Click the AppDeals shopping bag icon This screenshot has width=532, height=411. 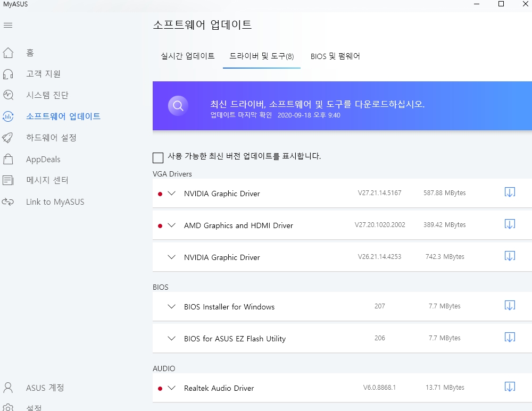[x=8, y=159]
